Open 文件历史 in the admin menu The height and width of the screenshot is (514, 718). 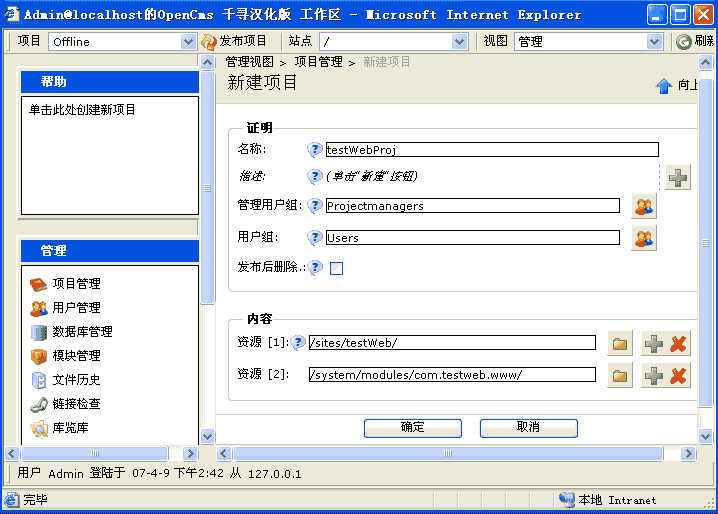coord(76,380)
